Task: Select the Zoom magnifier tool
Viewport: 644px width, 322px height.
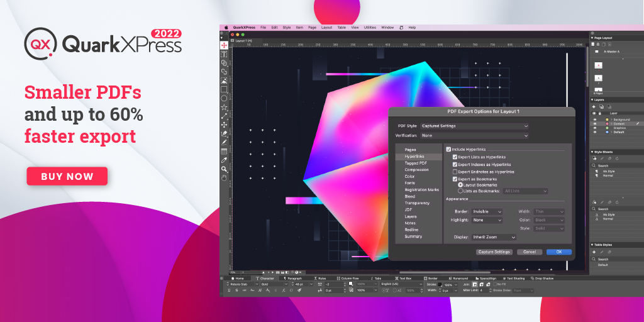Action: 224,169
